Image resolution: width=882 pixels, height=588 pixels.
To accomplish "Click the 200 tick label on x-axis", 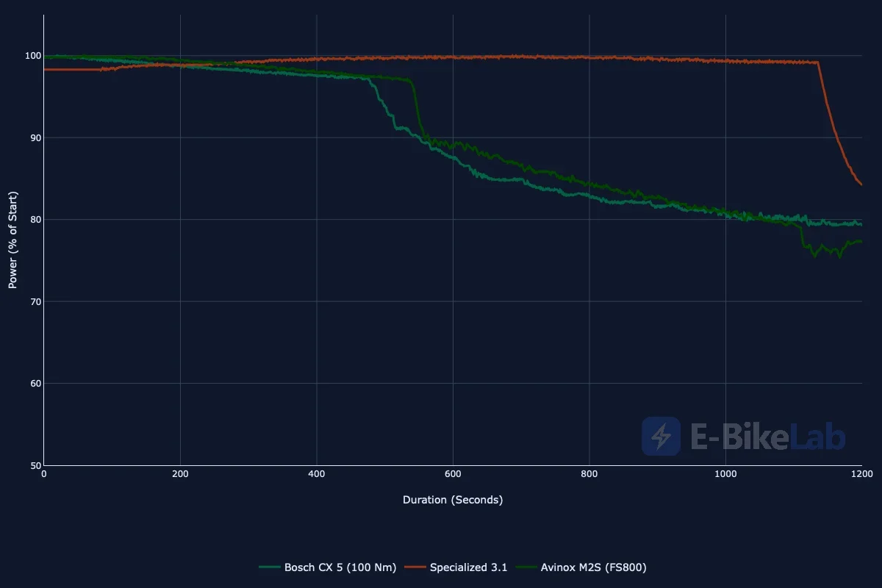I will 180,474.
